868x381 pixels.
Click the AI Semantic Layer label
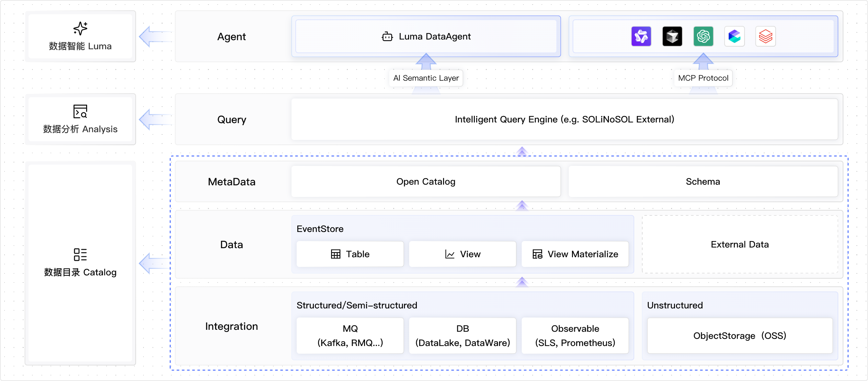(x=426, y=78)
